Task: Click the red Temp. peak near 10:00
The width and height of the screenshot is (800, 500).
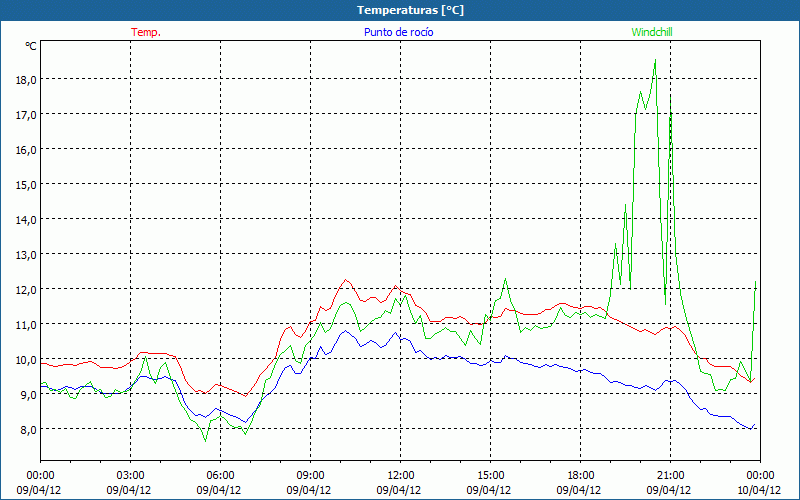Action: 346,280
